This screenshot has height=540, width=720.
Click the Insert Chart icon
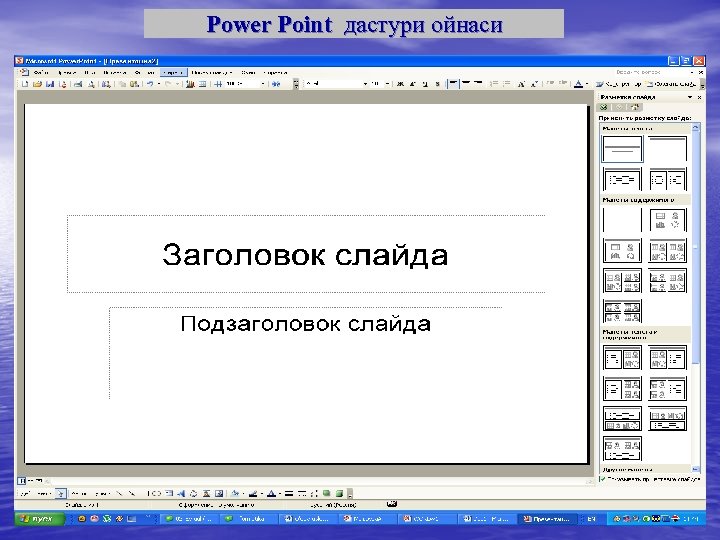point(190,84)
